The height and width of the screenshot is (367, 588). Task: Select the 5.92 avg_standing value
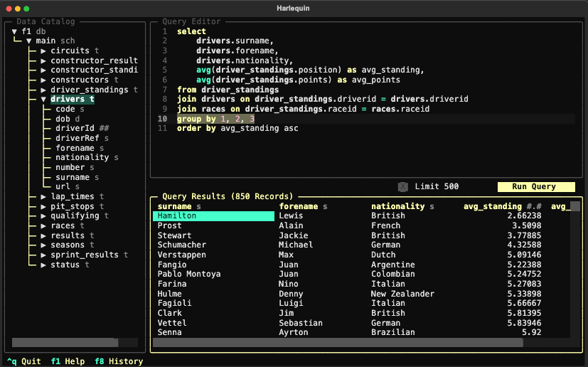[x=531, y=332]
